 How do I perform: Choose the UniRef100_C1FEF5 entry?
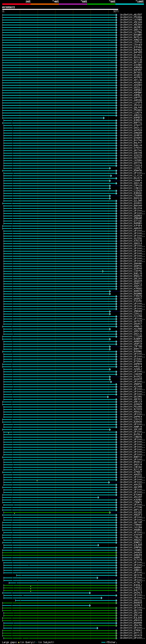pos(131,103)
